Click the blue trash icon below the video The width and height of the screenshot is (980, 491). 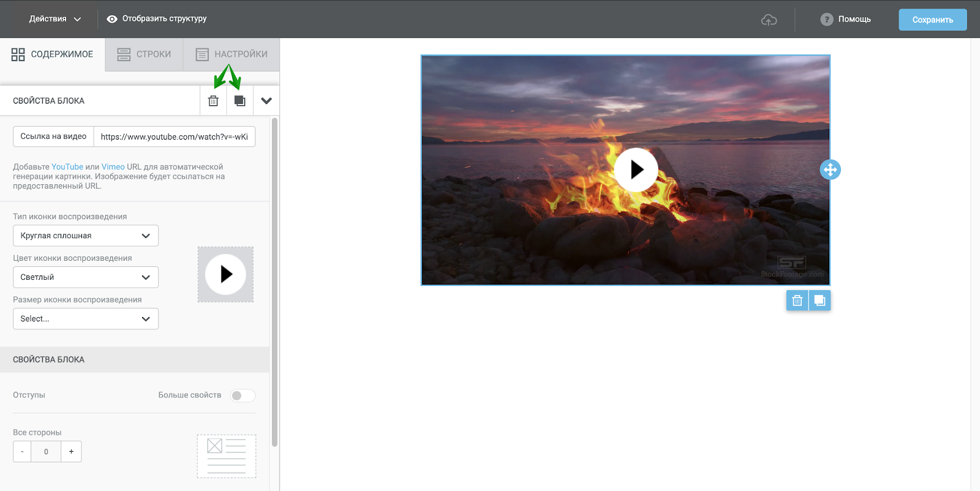pyautogui.click(x=797, y=301)
